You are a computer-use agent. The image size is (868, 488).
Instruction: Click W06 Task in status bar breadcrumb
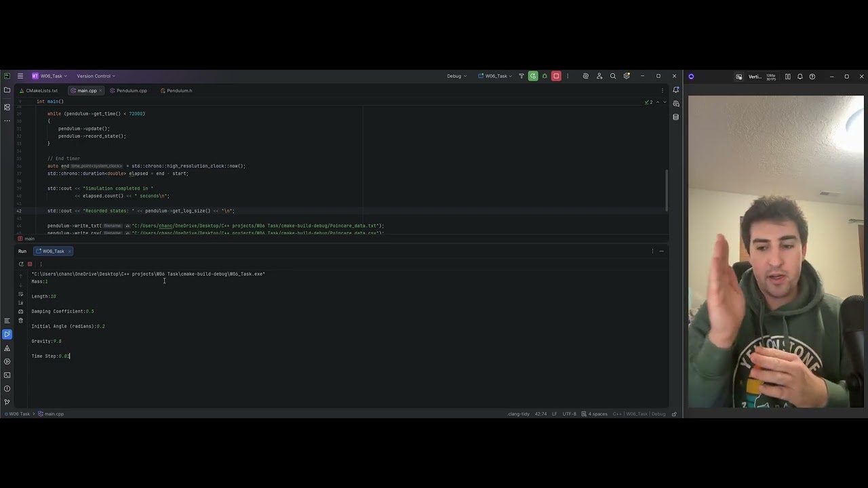[17, 414]
